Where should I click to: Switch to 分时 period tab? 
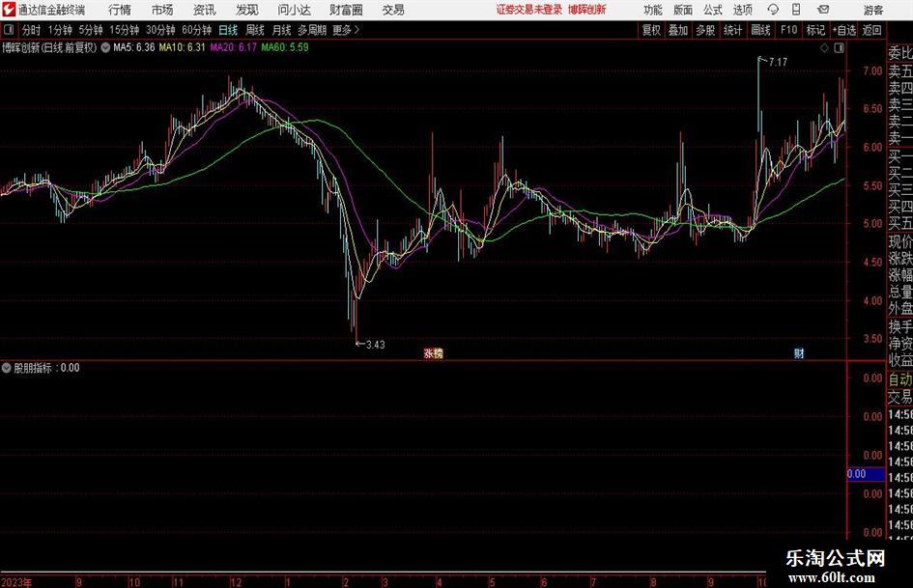pos(32,30)
